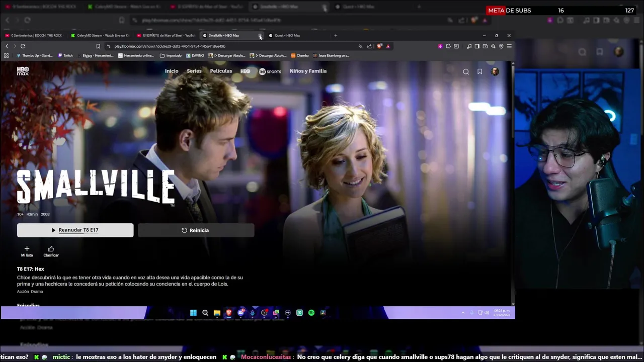Expand the system tray hidden icons chevron
Viewport: 644px width, 362px height.
coord(463,313)
